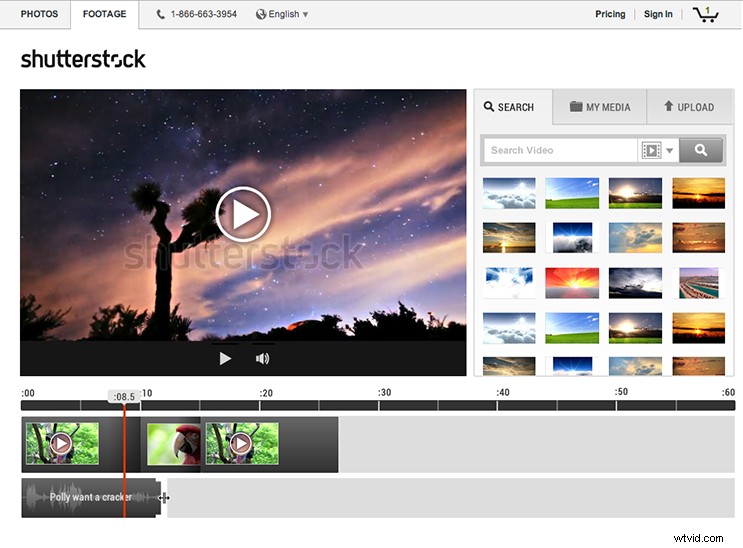Click the audio clip trim handle

point(164,497)
